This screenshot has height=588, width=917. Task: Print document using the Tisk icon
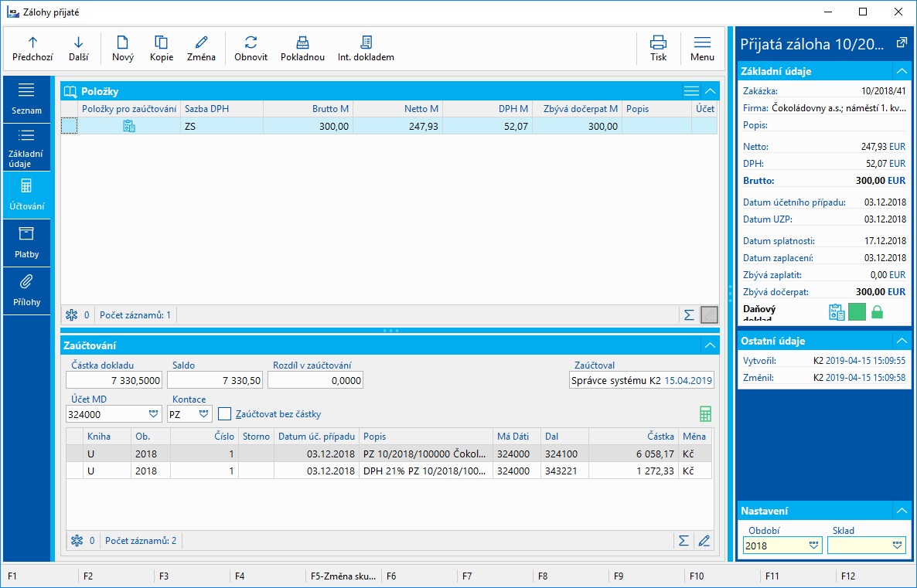[658, 42]
